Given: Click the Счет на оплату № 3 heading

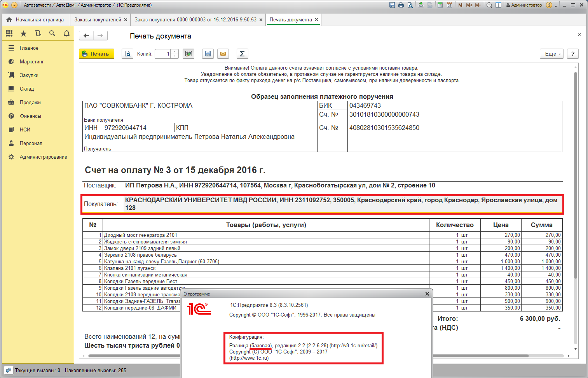Looking at the screenshot, I should click(175, 170).
